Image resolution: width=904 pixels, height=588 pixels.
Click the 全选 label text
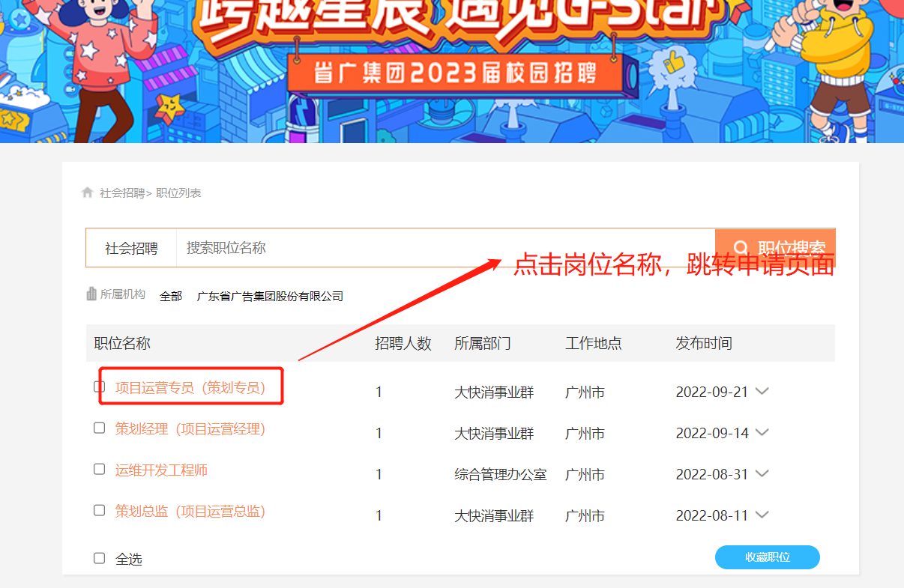click(129, 560)
